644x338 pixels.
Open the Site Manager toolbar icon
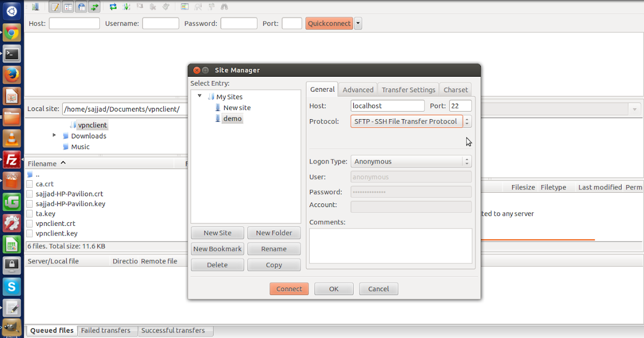click(36, 6)
